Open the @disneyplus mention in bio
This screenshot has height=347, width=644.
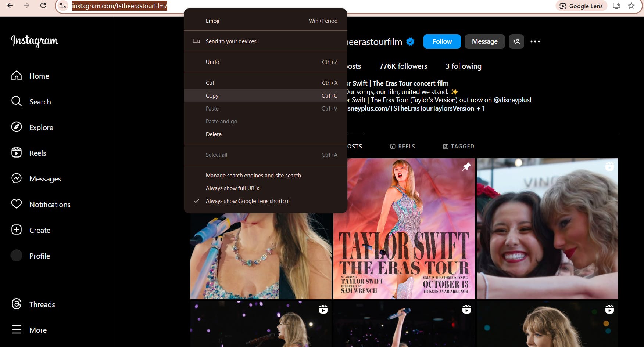(x=512, y=100)
